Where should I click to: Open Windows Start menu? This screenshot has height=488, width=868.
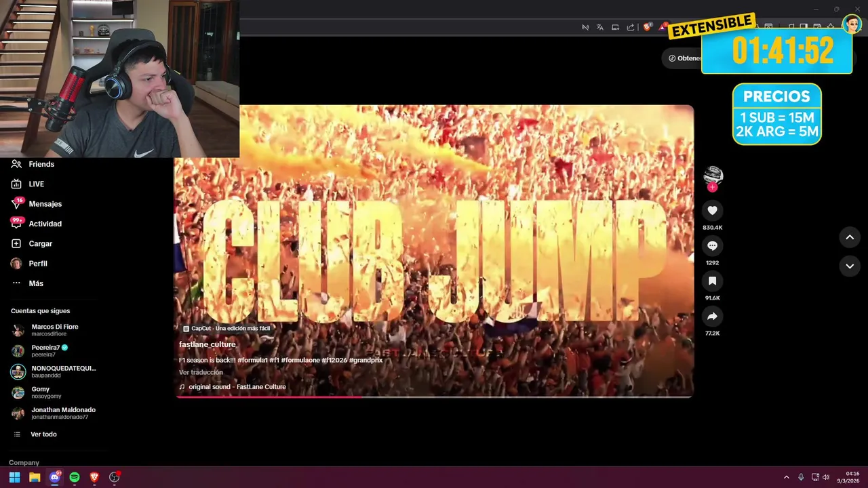pyautogui.click(x=14, y=477)
